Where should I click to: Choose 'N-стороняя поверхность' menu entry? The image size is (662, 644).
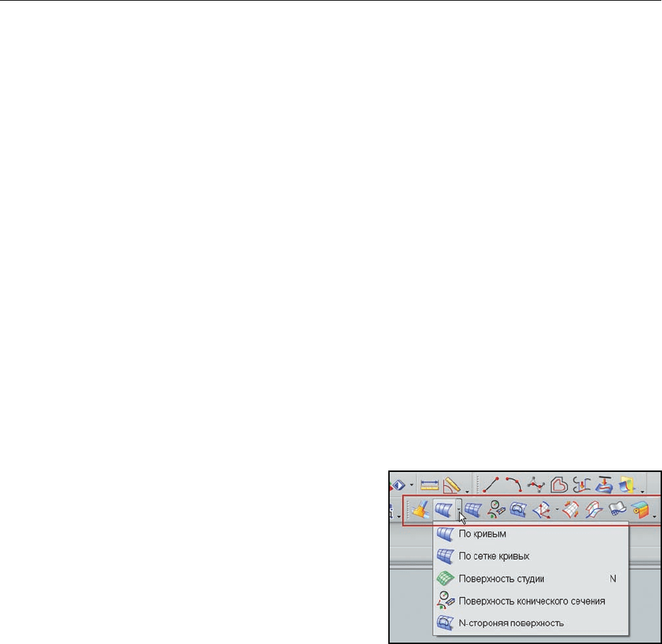pos(531,623)
